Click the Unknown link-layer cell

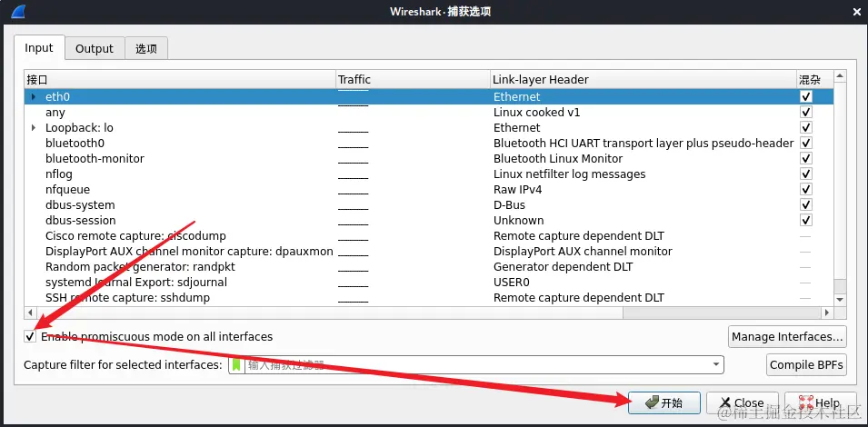tap(519, 221)
